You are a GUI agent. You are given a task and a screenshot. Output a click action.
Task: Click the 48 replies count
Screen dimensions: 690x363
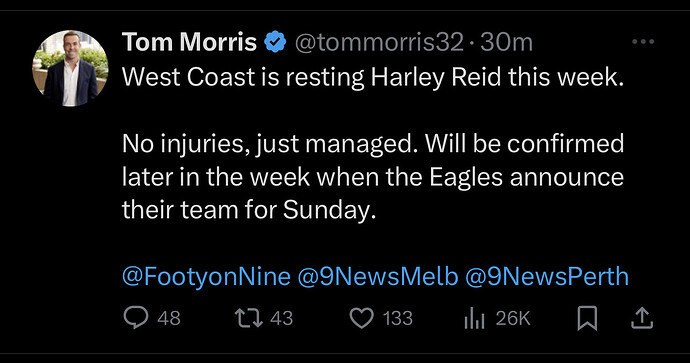coord(169,318)
